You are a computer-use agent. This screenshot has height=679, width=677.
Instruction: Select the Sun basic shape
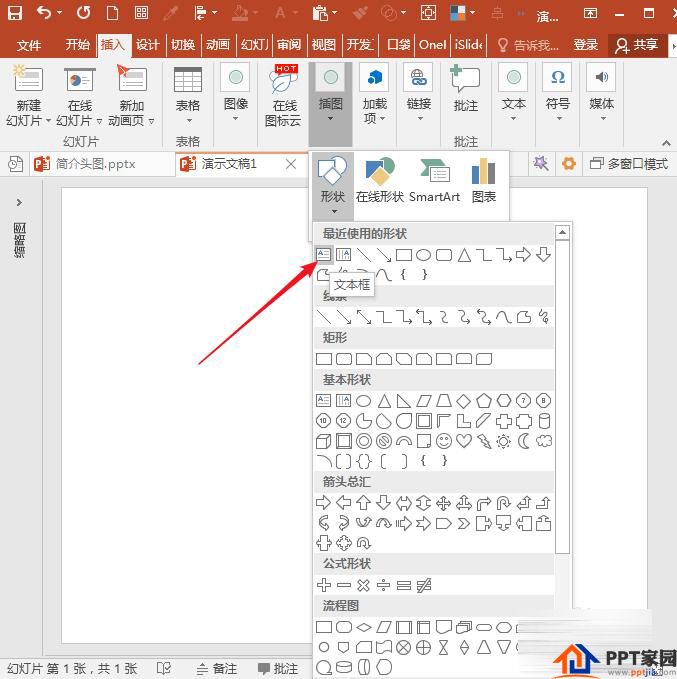[503, 441]
